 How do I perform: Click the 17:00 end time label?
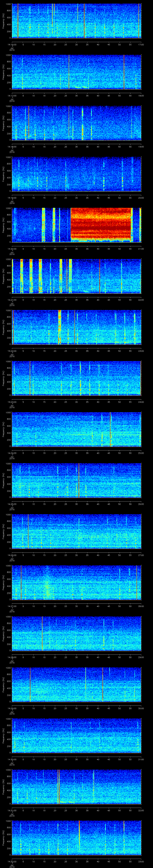tap(141, 44)
